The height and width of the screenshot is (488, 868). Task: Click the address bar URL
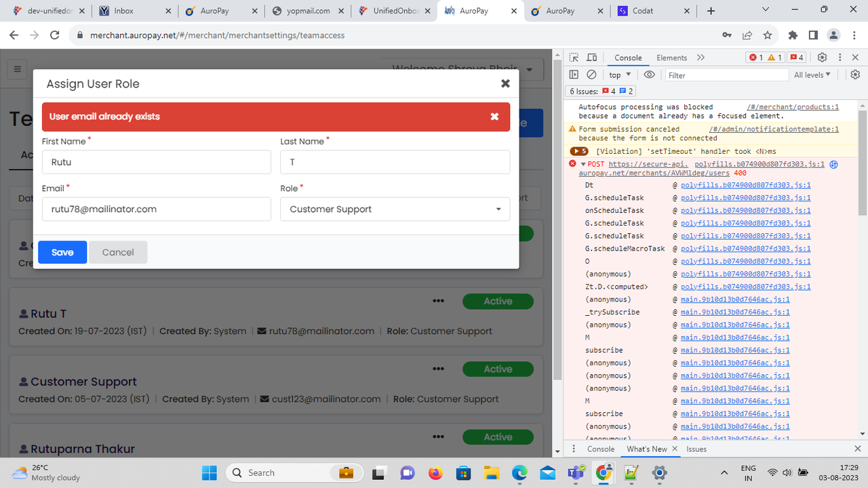217,35
